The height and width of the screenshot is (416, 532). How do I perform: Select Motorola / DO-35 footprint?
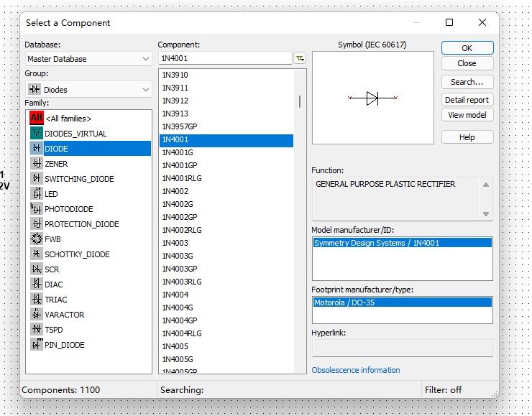pyautogui.click(x=403, y=302)
